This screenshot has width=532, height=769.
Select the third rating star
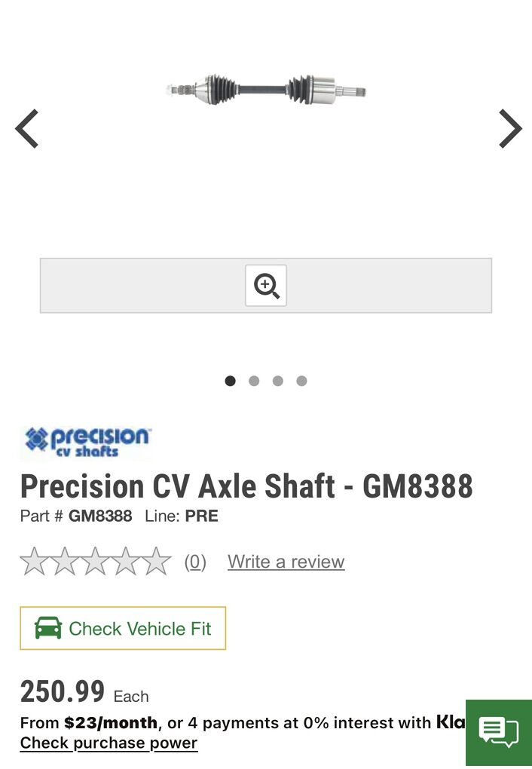96,562
